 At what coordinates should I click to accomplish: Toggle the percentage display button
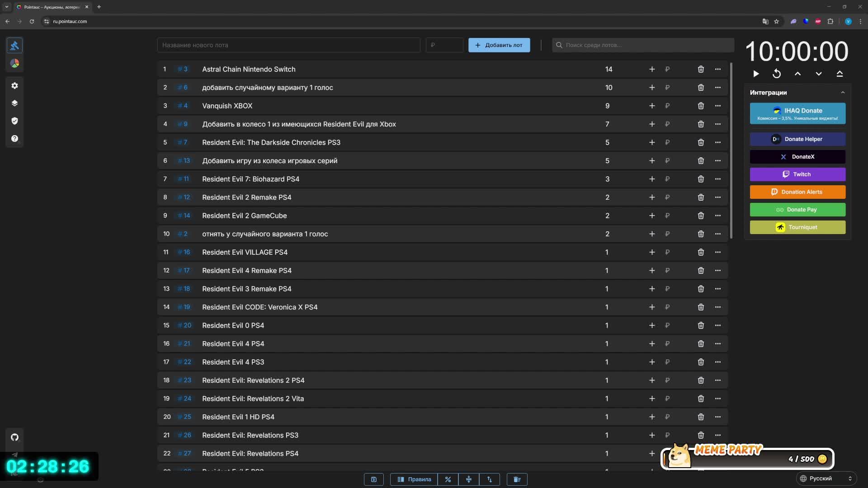point(448,479)
